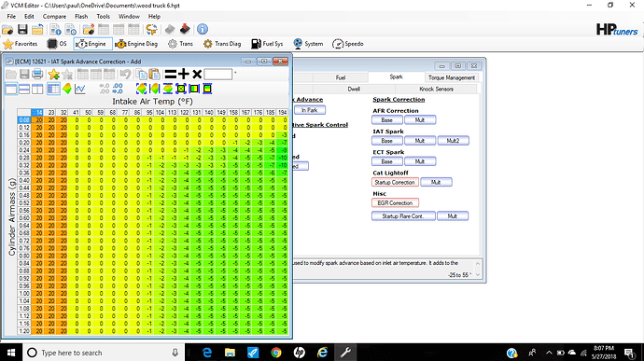Image resolution: width=644 pixels, height=361 pixels.
Task: Open the Engine Diag section
Action: [137, 44]
